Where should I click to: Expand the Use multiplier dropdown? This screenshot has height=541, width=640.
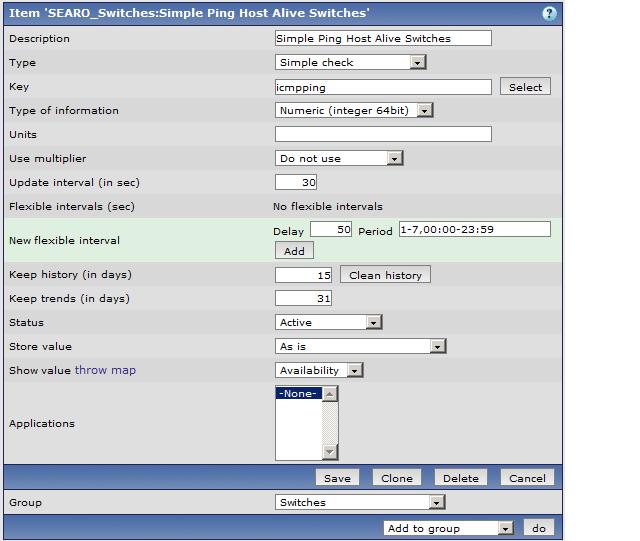pos(339,158)
